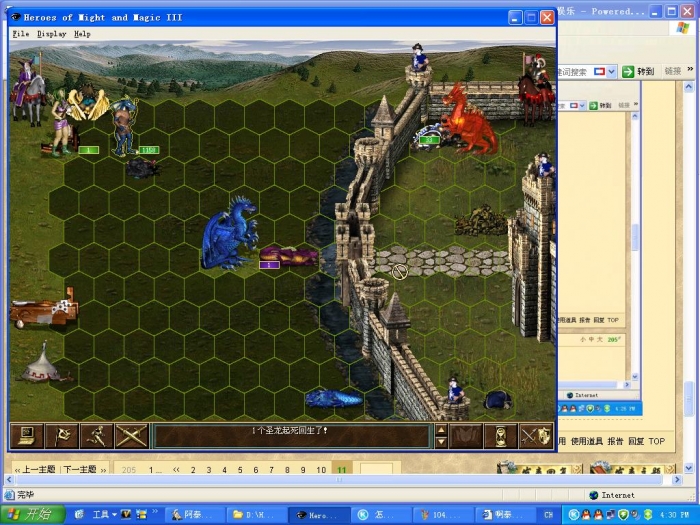Click the Wait hourglass button
700x525 pixels.
[x=501, y=436]
